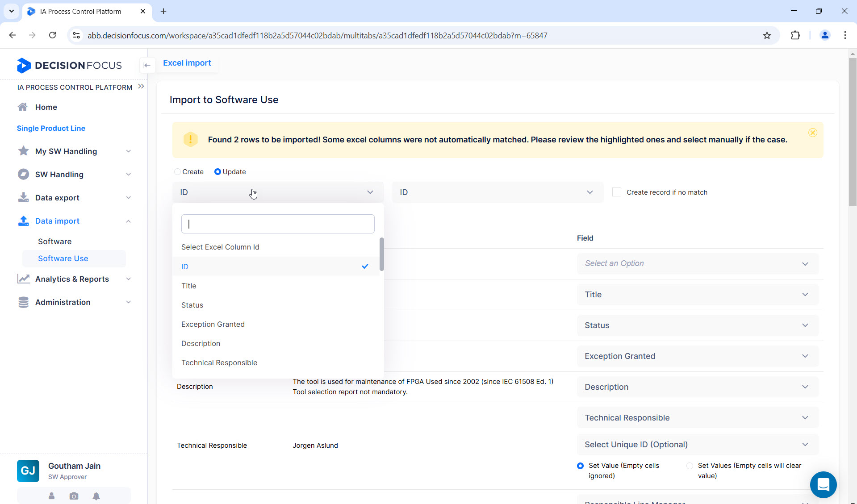Select the Update radio button
The height and width of the screenshot is (504, 857).
[217, 171]
